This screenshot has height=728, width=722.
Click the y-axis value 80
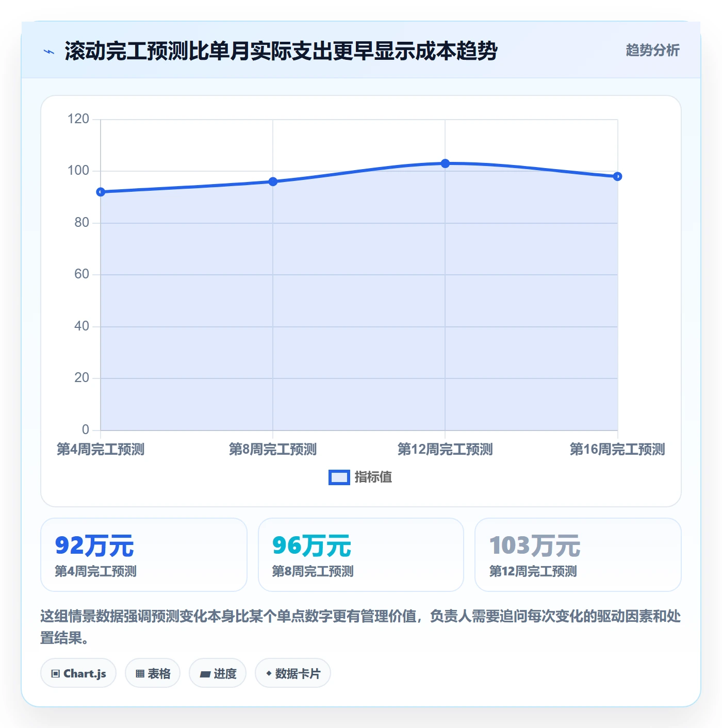pyautogui.click(x=82, y=223)
